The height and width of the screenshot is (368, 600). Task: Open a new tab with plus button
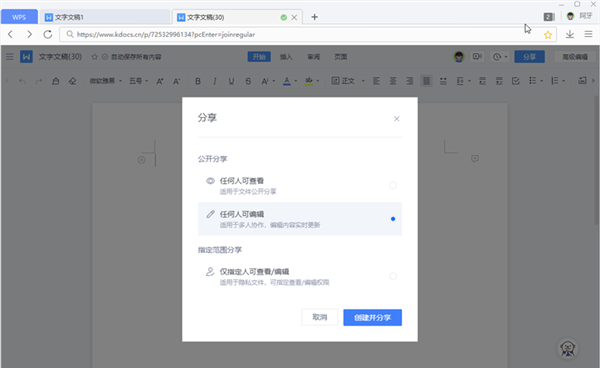pyautogui.click(x=314, y=17)
